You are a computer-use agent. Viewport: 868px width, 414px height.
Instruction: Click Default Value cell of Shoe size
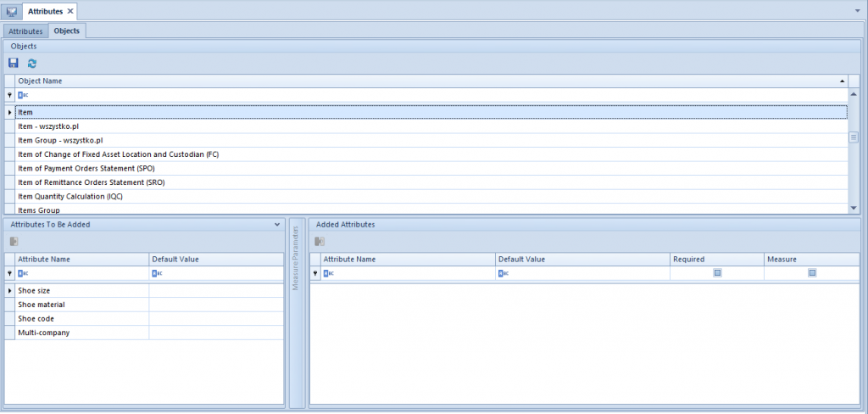[x=216, y=290]
